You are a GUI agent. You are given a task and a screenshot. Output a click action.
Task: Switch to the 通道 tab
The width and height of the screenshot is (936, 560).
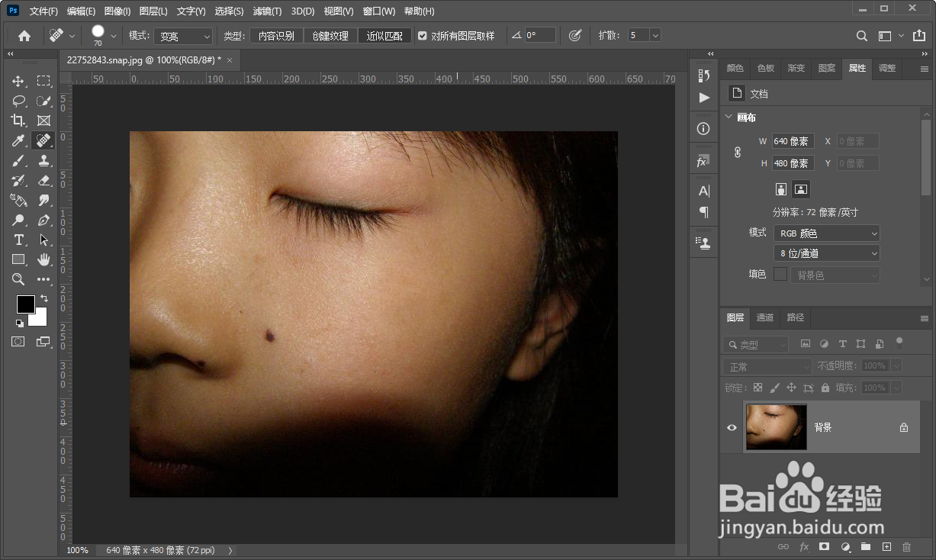[x=765, y=317]
